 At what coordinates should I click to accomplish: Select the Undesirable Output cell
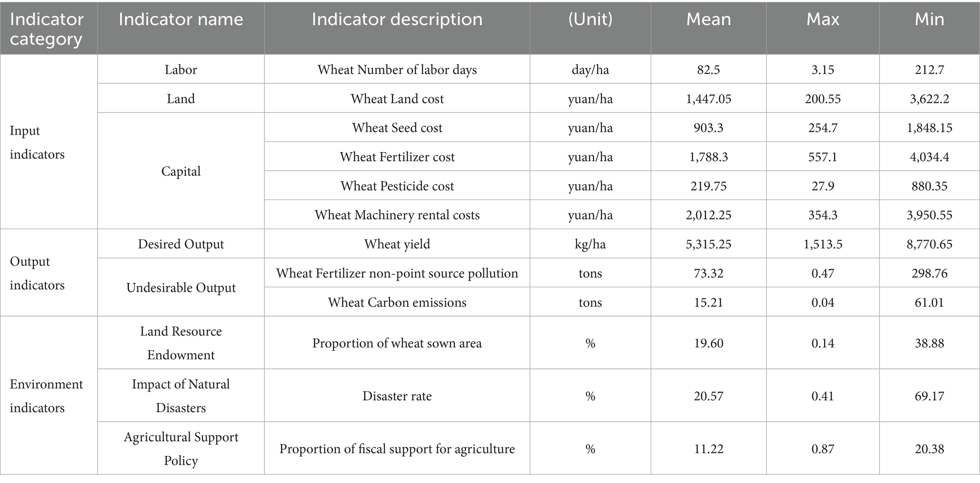181,288
